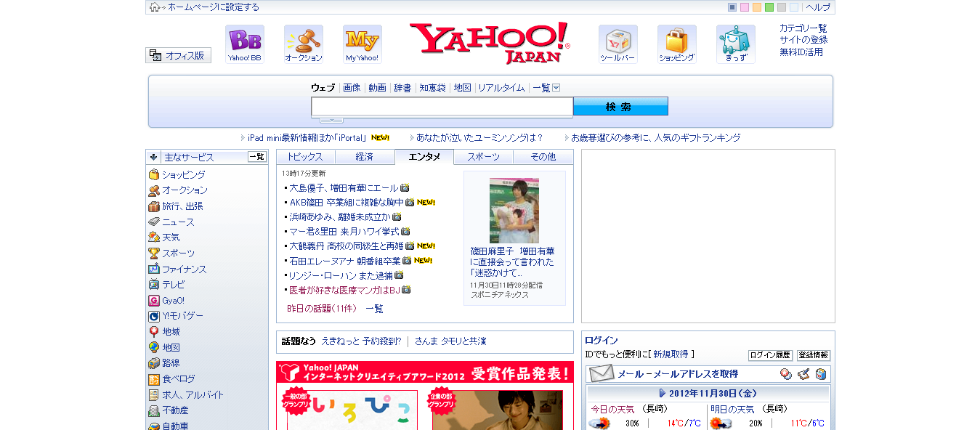Select the dark blue color theme swatch

pos(732,7)
